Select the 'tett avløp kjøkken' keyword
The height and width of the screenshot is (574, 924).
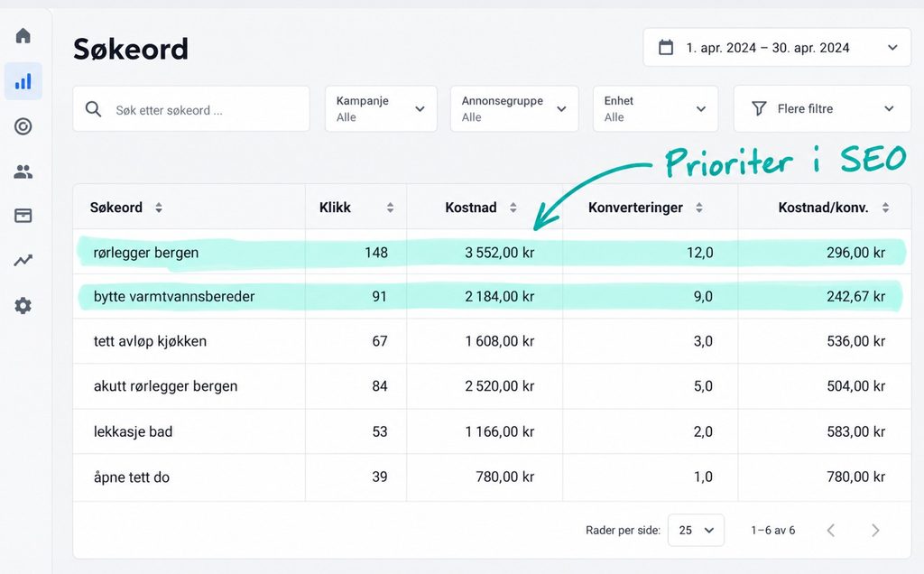[x=151, y=341]
